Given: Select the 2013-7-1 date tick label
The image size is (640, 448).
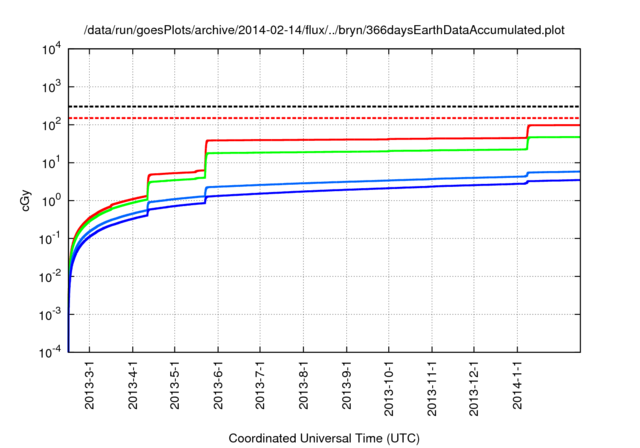Looking at the screenshot, I should 260,386.
